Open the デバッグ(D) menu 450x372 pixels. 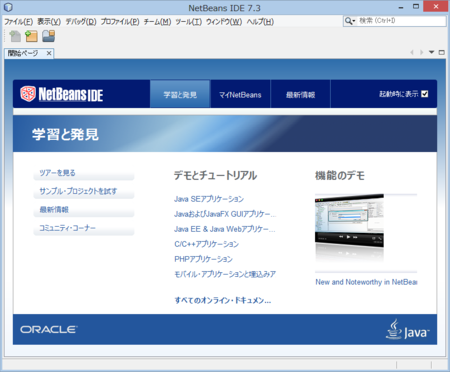click(x=81, y=22)
